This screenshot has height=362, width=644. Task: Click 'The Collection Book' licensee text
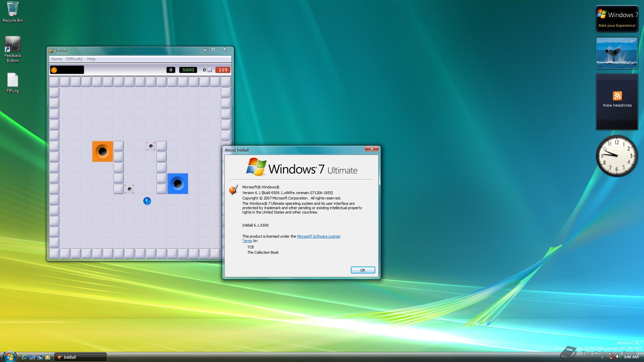coord(263,252)
